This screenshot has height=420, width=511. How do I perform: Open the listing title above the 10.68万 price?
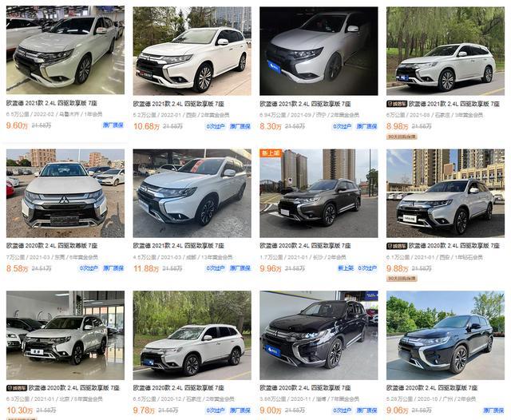[x=179, y=104]
